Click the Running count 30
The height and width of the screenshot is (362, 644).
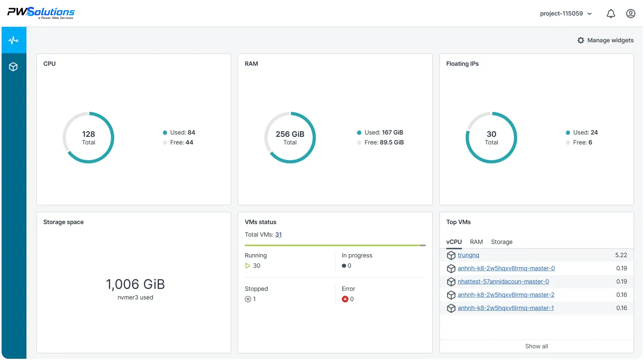(257, 266)
